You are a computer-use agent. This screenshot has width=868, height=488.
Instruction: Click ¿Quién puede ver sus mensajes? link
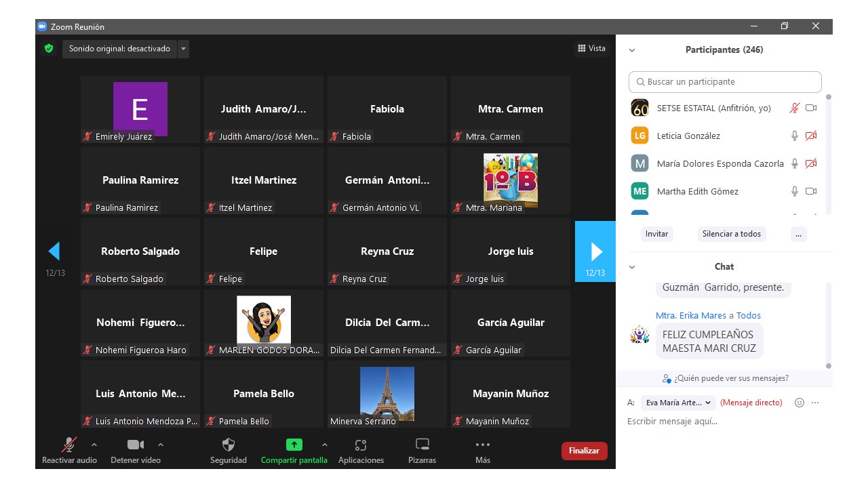tap(731, 378)
